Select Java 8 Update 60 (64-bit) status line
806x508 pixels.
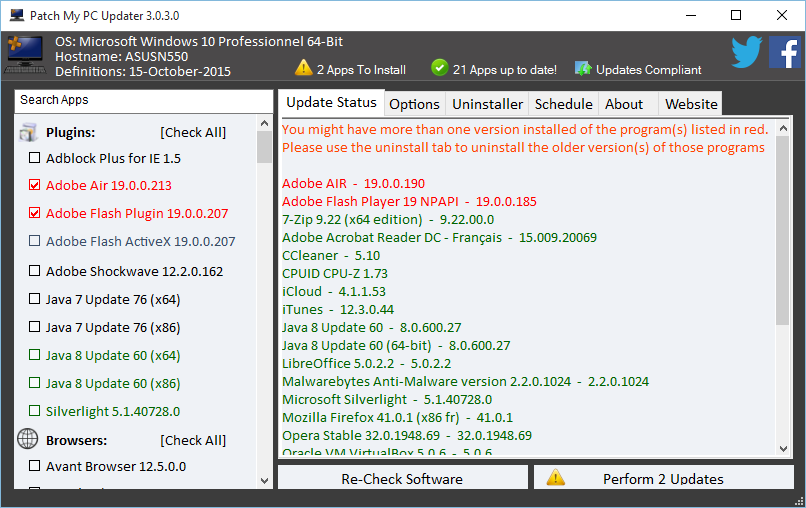[396, 345]
